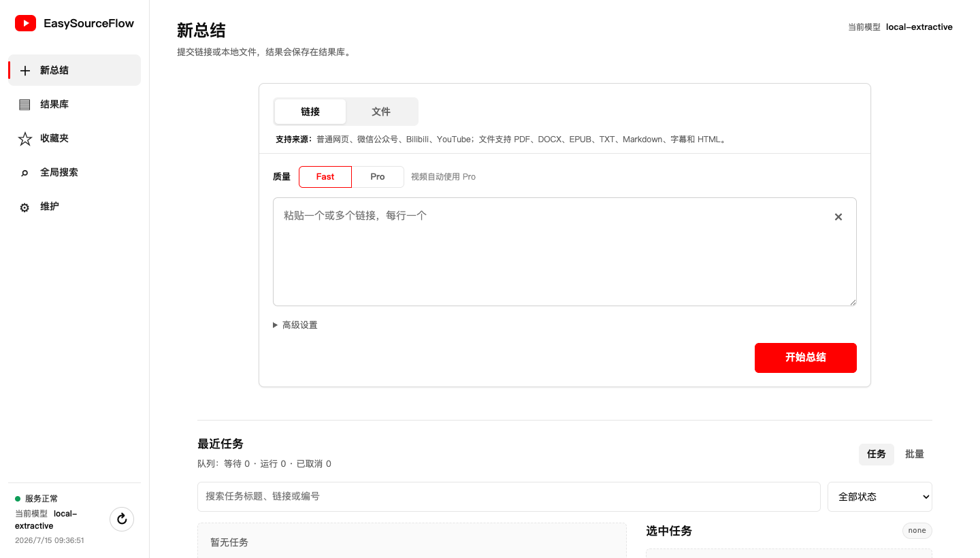Switch to the 批量 view toggle

915,454
